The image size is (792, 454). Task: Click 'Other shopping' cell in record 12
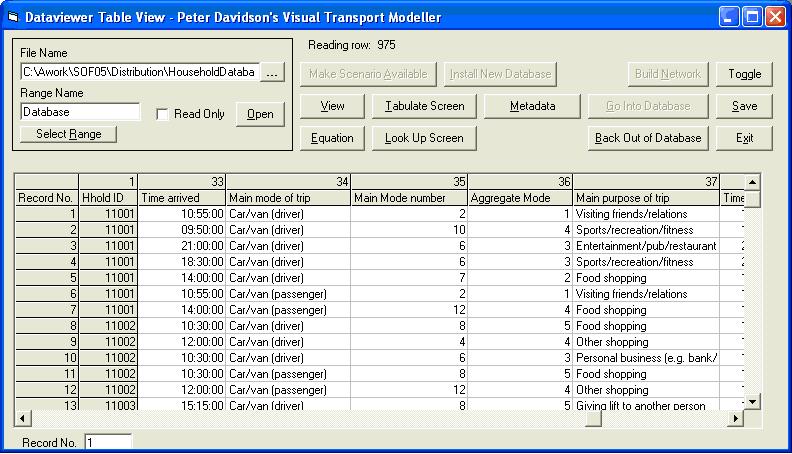(646, 390)
